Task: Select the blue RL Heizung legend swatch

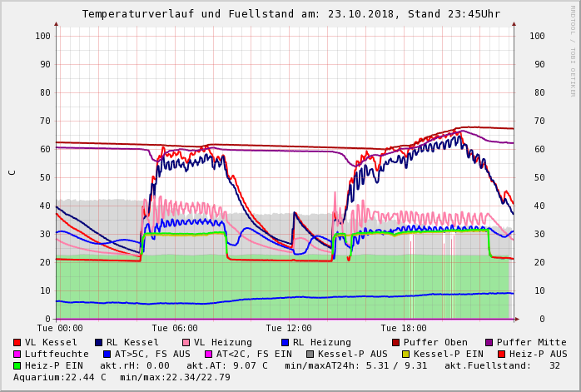Action: (x=285, y=342)
